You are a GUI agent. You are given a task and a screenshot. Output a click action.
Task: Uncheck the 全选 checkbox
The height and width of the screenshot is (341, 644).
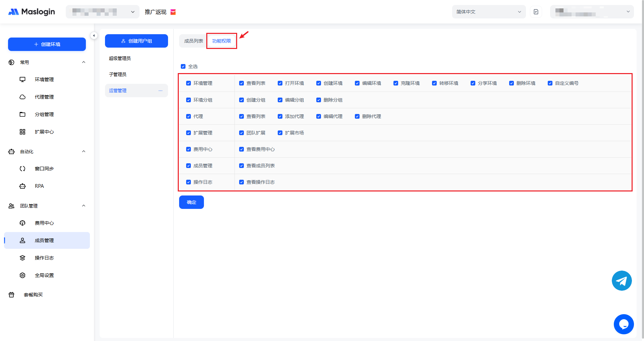pyautogui.click(x=183, y=66)
